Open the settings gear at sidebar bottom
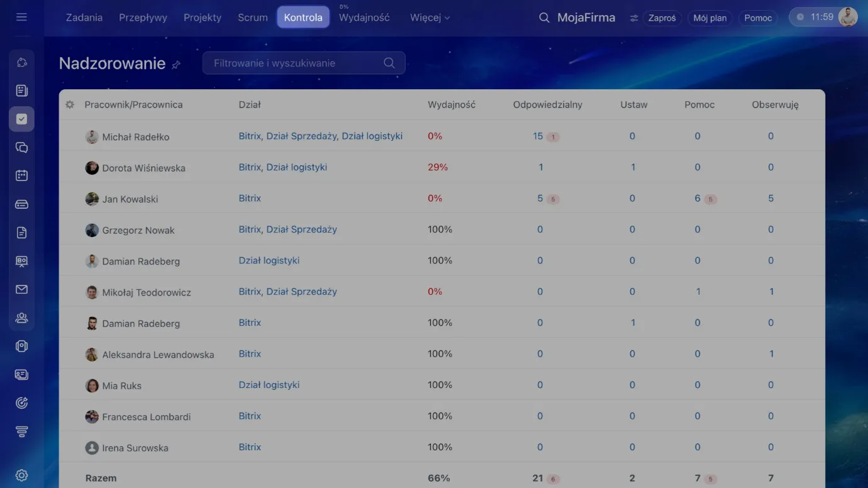868x488 pixels. point(21,475)
